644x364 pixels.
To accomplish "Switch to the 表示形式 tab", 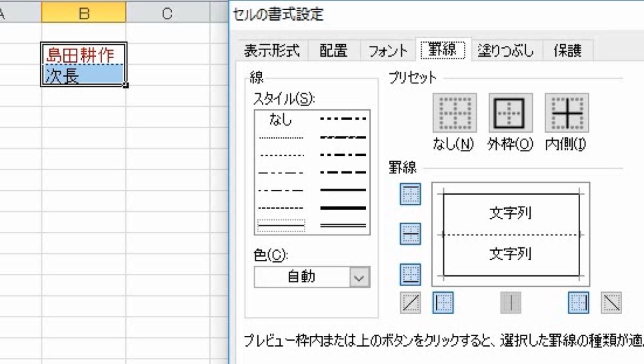I will [271, 51].
